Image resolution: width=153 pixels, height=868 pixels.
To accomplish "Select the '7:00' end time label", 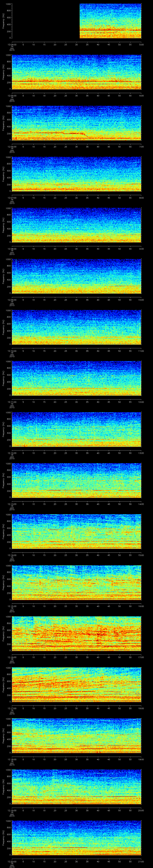I will tap(141, 147).
